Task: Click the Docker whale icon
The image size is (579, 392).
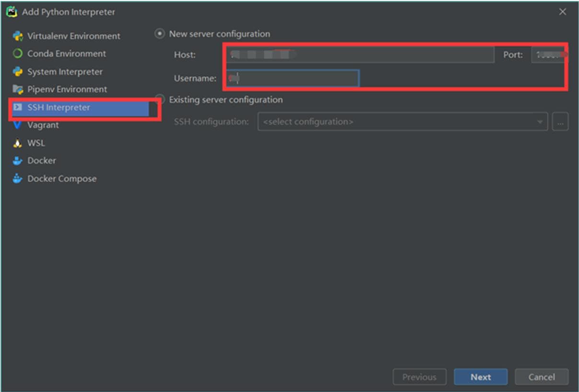Action: [18, 161]
